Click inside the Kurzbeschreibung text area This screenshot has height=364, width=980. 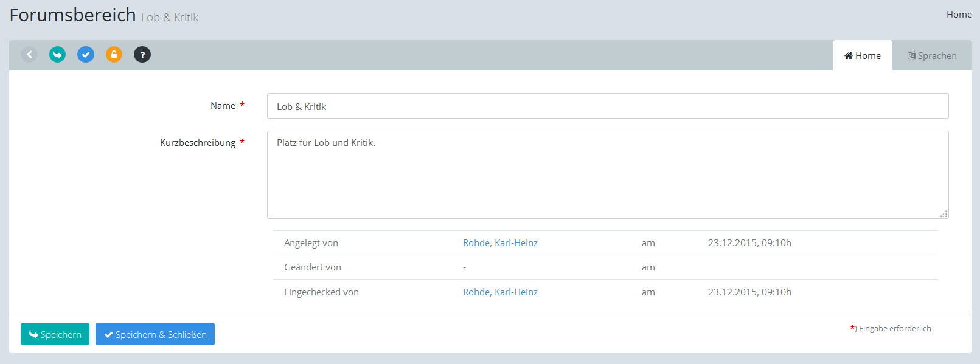pyautogui.click(x=607, y=175)
